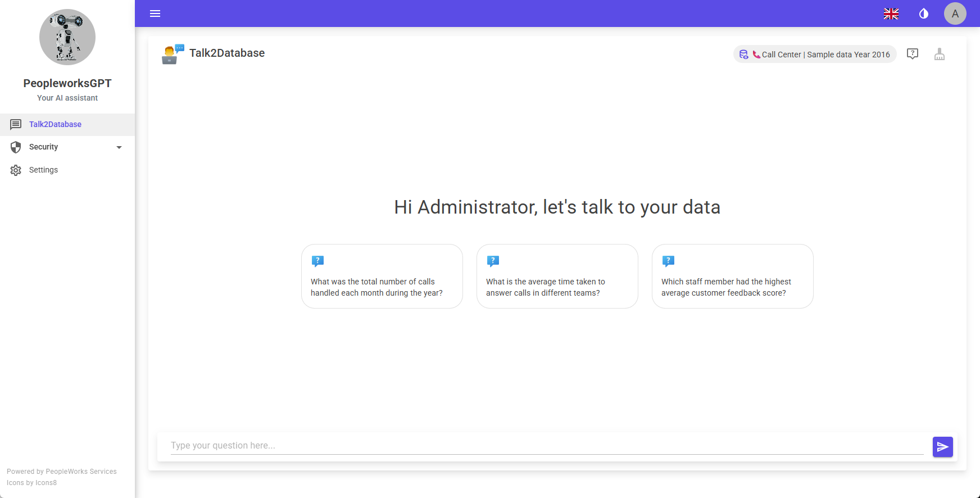Send the question with the arrow button
This screenshot has width=980, height=498.
943,447
